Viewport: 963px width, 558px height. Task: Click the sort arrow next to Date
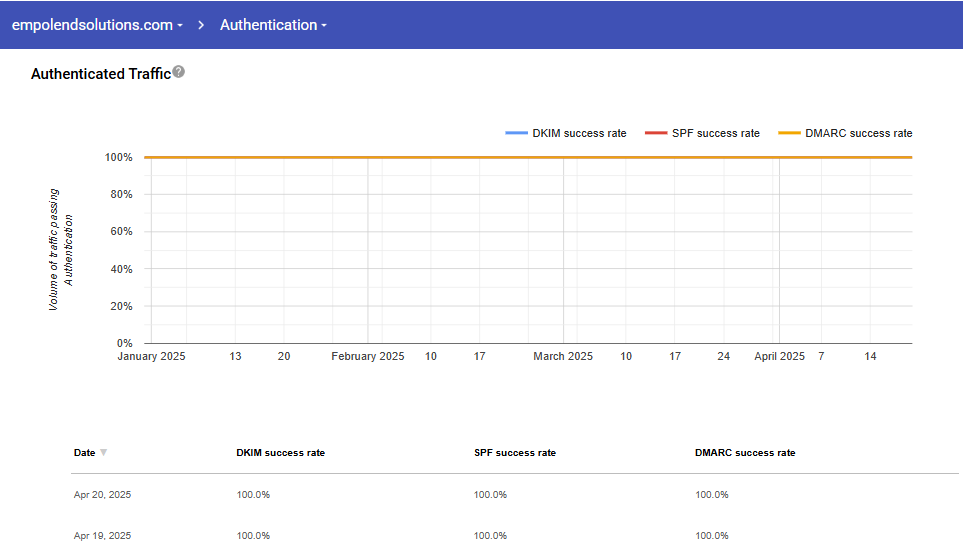[x=103, y=453]
